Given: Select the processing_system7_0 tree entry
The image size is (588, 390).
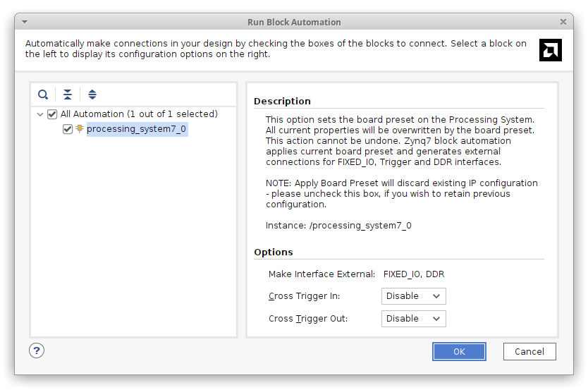Looking at the screenshot, I should [x=136, y=129].
